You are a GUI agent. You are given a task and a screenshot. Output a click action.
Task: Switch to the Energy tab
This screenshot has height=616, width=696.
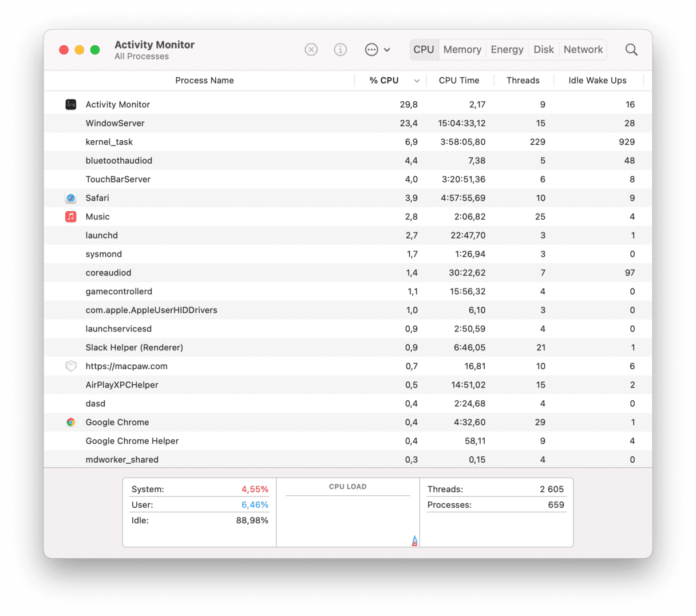[507, 50]
